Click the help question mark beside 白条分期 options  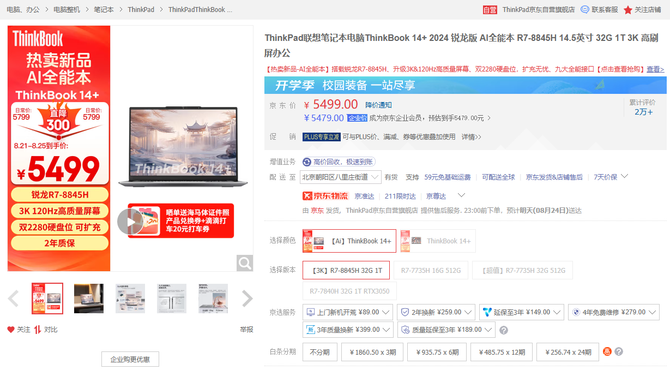click(618, 352)
